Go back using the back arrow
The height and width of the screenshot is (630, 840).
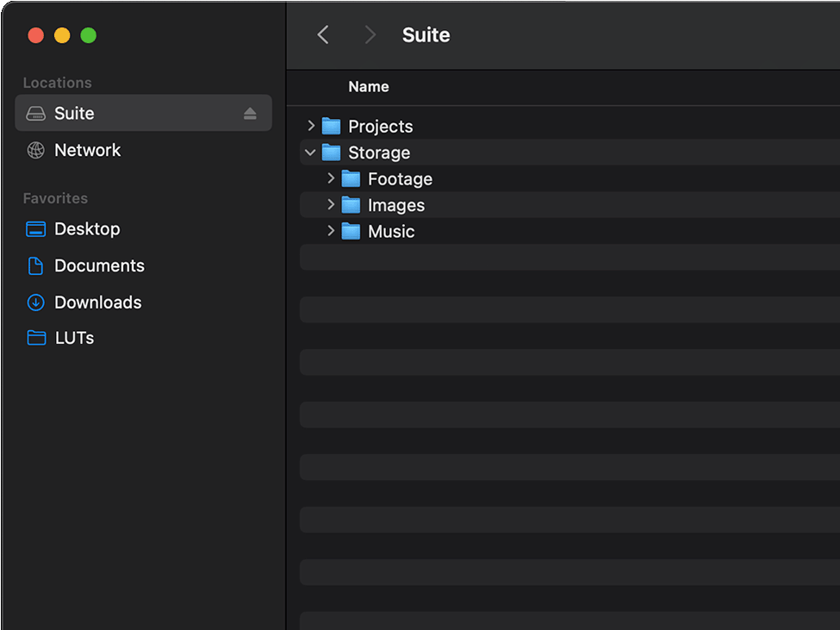tap(323, 34)
